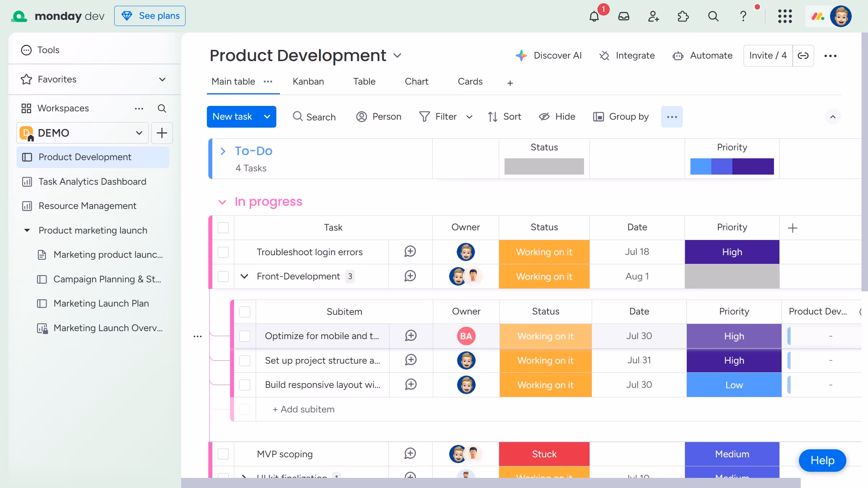Select all subitems header checkbox

(x=245, y=312)
